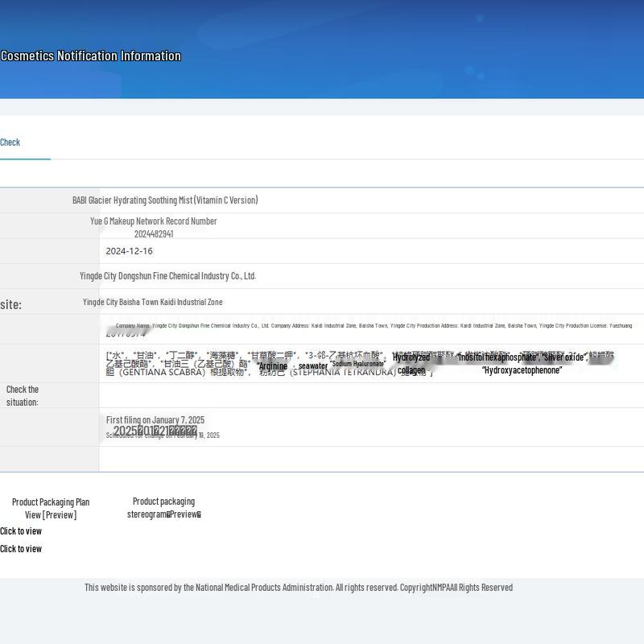This screenshot has height=644, width=644.
Task: Open Product Packaging Plan View preview
Action: pyautogui.click(x=51, y=508)
